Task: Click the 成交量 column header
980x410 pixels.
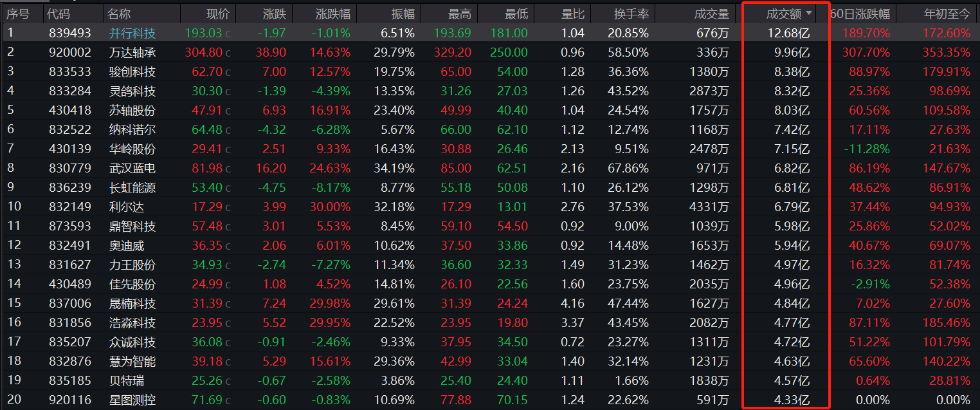Action: click(712, 14)
